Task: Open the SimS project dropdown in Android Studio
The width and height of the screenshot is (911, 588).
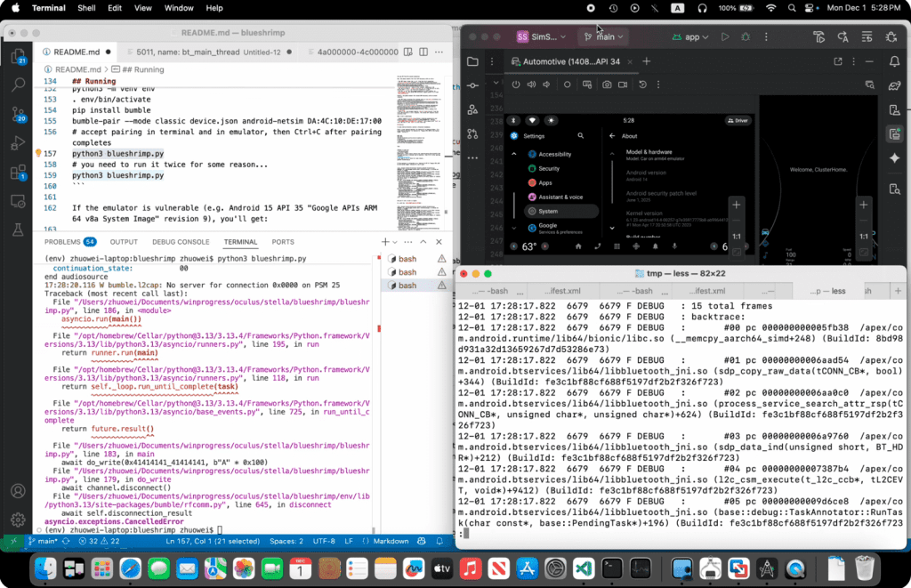Action: click(541, 36)
